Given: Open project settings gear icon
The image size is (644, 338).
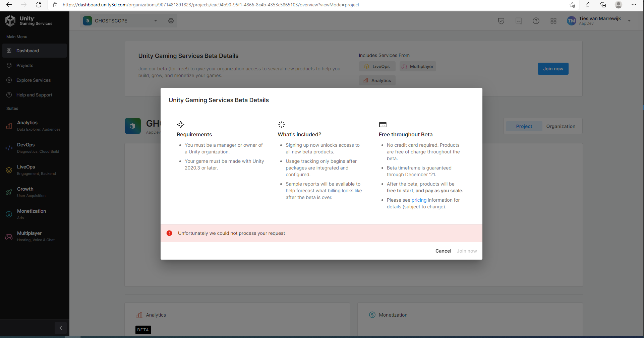Looking at the screenshot, I should 171,21.
